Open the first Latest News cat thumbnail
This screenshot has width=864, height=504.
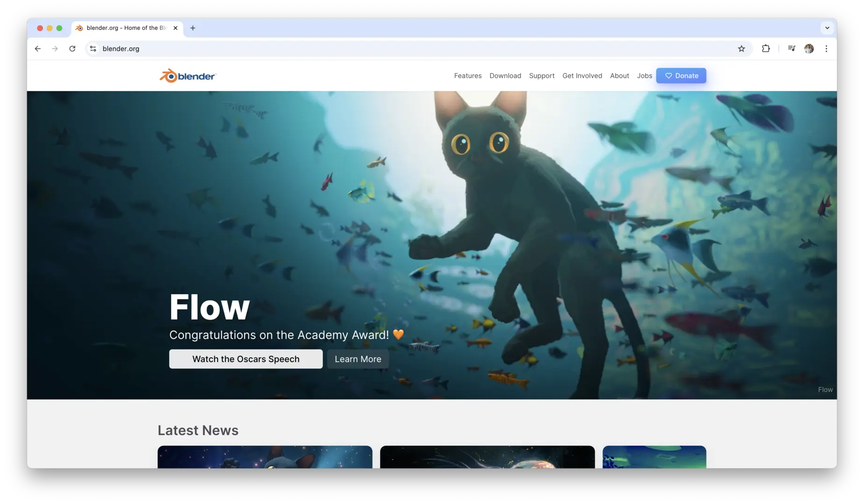[265, 457]
